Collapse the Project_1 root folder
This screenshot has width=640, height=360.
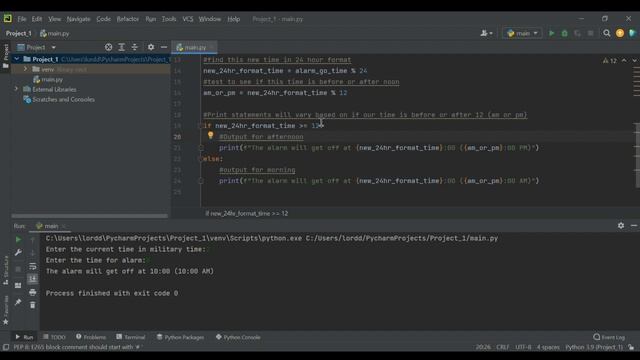pos(17,59)
